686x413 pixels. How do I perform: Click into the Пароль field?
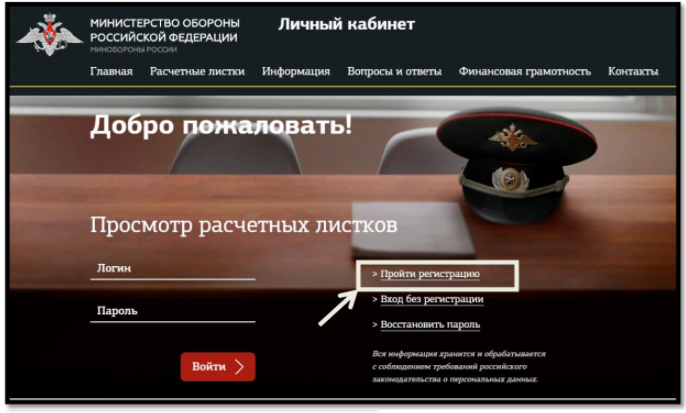172,312
